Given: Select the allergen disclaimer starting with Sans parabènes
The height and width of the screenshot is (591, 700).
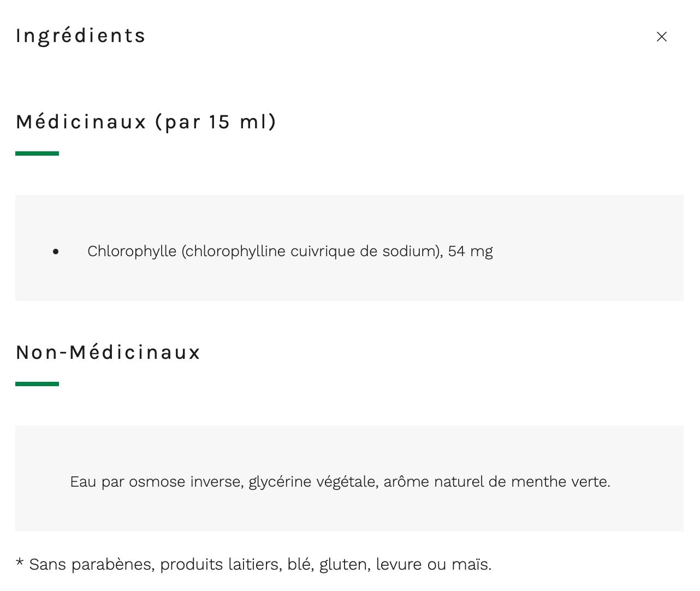Looking at the screenshot, I should [254, 564].
